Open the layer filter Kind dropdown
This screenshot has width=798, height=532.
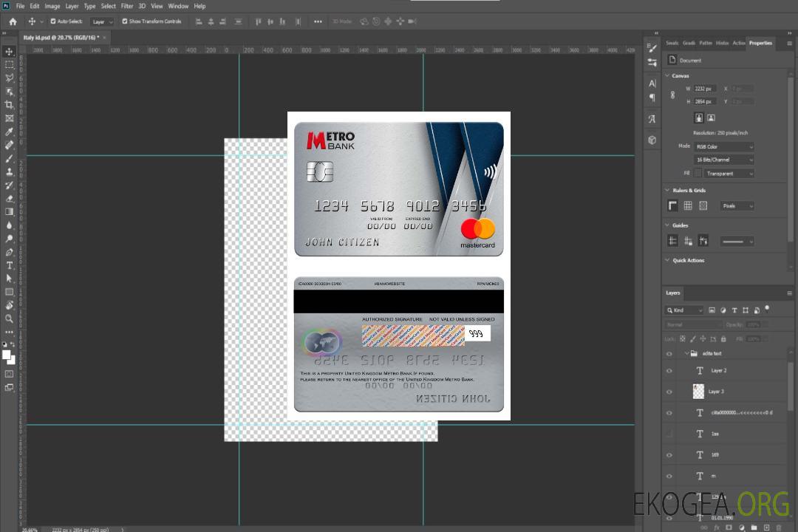(684, 310)
